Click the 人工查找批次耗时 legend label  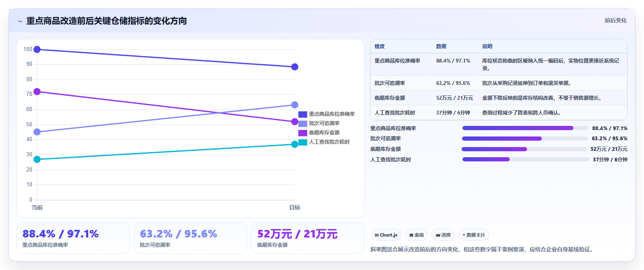tap(329, 142)
